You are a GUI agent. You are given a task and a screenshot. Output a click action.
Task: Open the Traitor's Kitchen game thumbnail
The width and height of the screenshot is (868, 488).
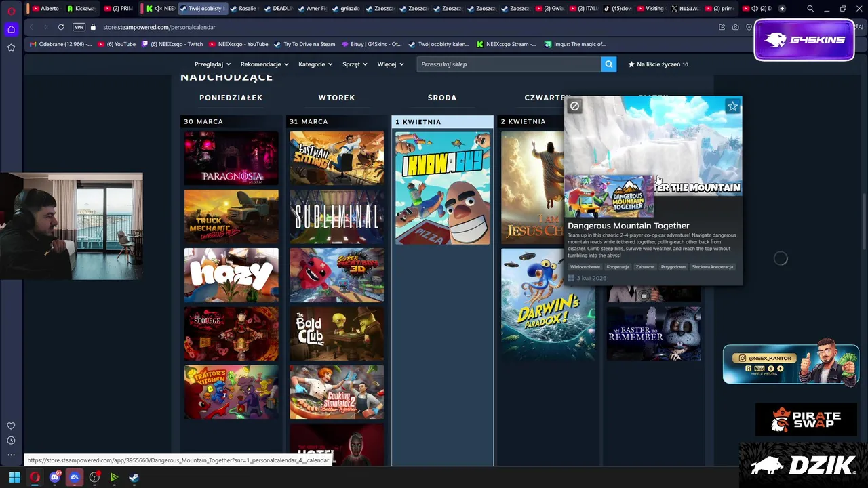(x=231, y=392)
